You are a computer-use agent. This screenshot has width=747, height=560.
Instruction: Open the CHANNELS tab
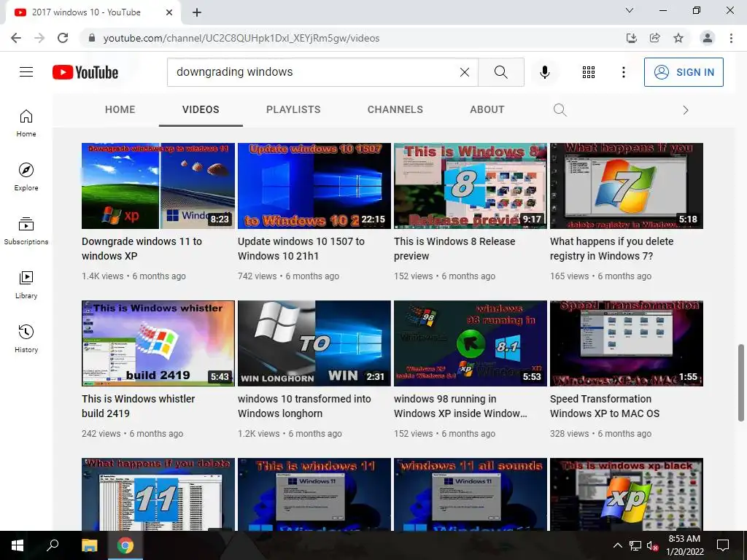pos(395,109)
